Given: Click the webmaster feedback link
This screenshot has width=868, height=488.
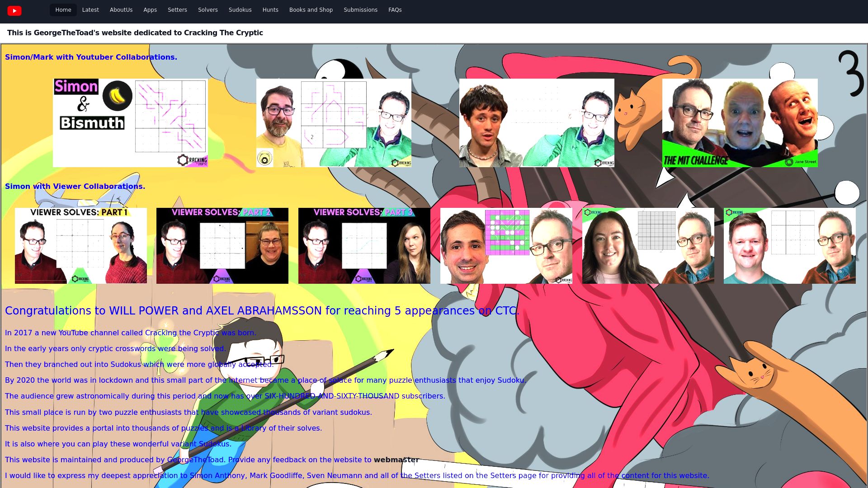Looking at the screenshot, I should (396, 460).
